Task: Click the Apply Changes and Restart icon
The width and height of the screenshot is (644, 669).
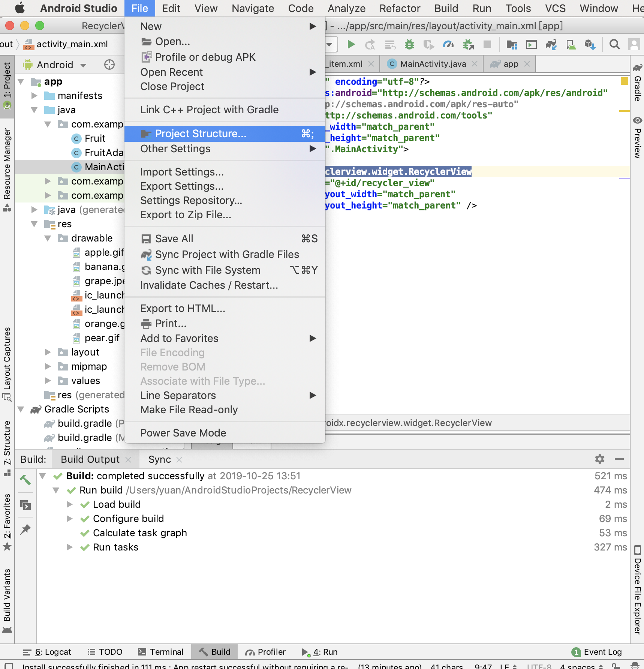Action: pos(370,45)
